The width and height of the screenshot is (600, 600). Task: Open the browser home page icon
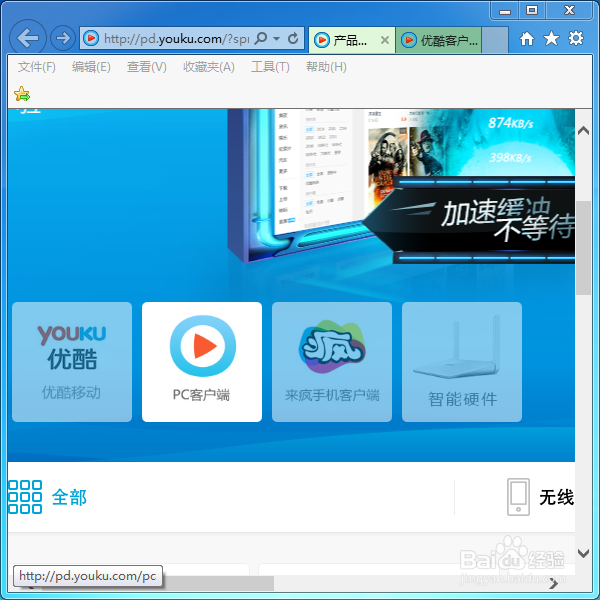click(527, 38)
